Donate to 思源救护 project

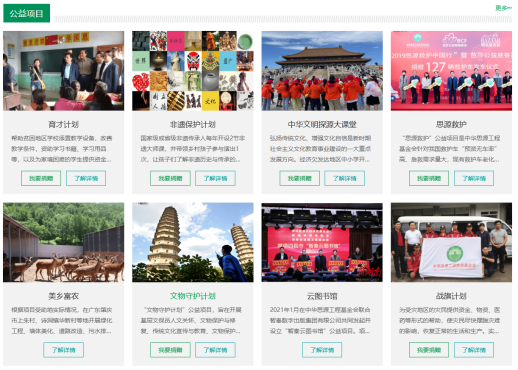429,178
